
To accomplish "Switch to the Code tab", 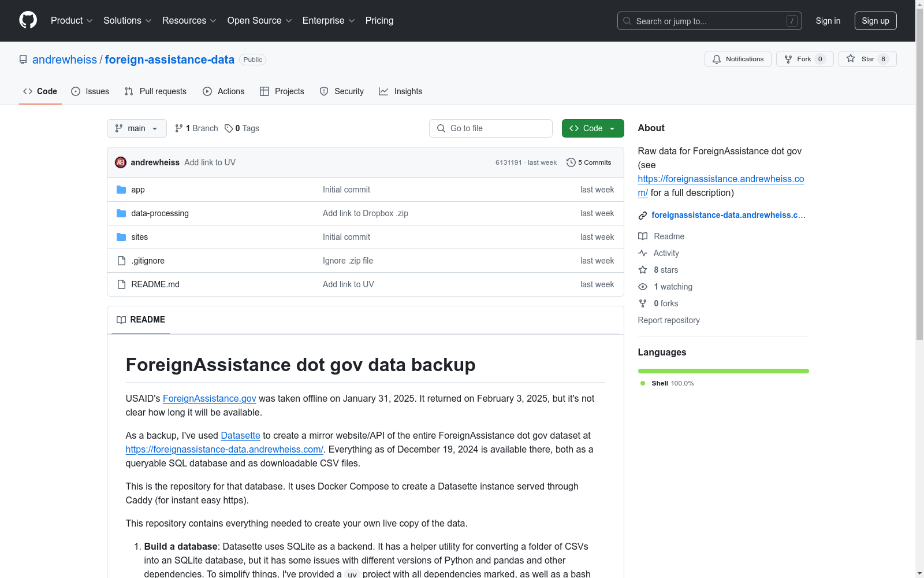I will [40, 91].
